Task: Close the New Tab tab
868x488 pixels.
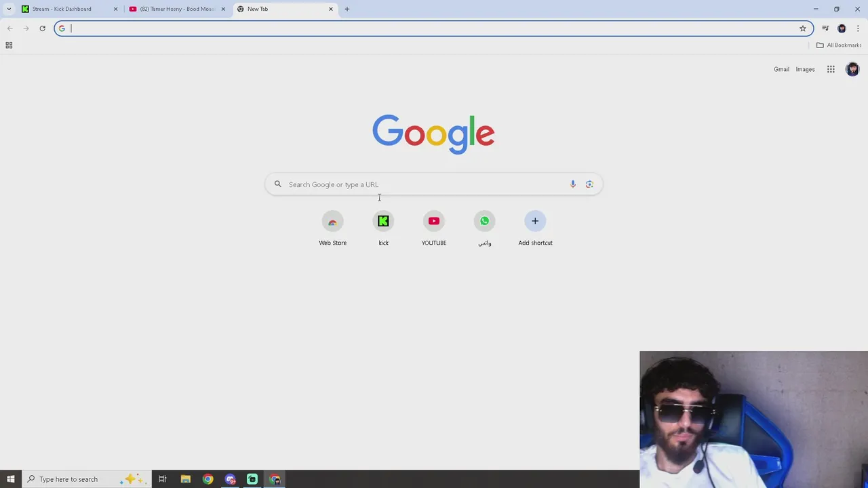Action: pyautogui.click(x=331, y=9)
